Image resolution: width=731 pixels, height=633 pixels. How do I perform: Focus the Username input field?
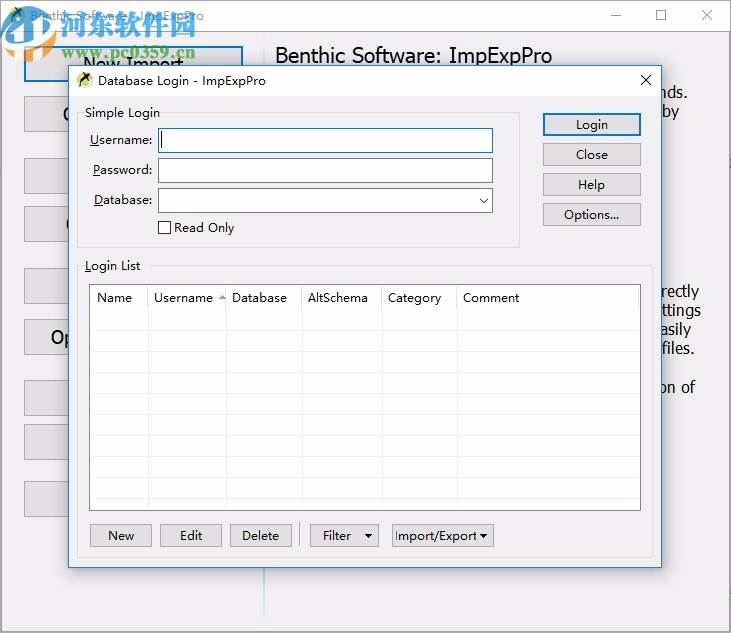[x=325, y=140]
